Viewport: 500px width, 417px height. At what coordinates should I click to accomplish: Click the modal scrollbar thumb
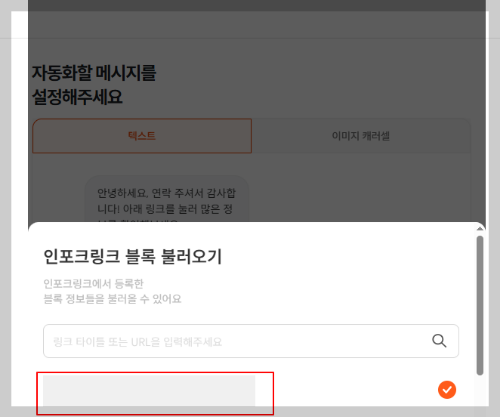pyautogui.click(x=480, y=305)
